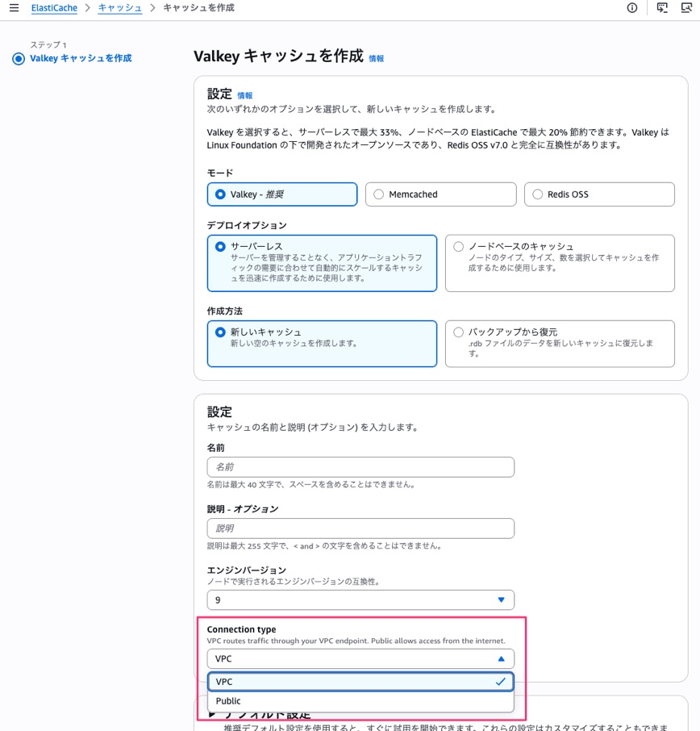
Task: Select バックアップから復元 creation method
Action: pyautogui.click(x=560, y=344)
